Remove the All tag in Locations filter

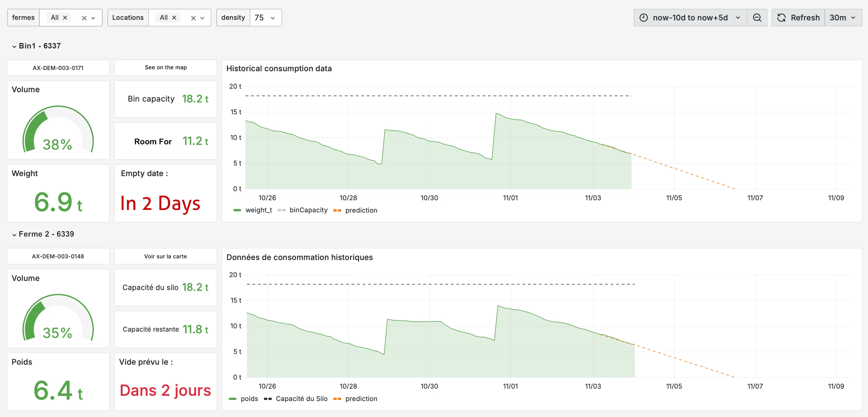pos(174,18)
